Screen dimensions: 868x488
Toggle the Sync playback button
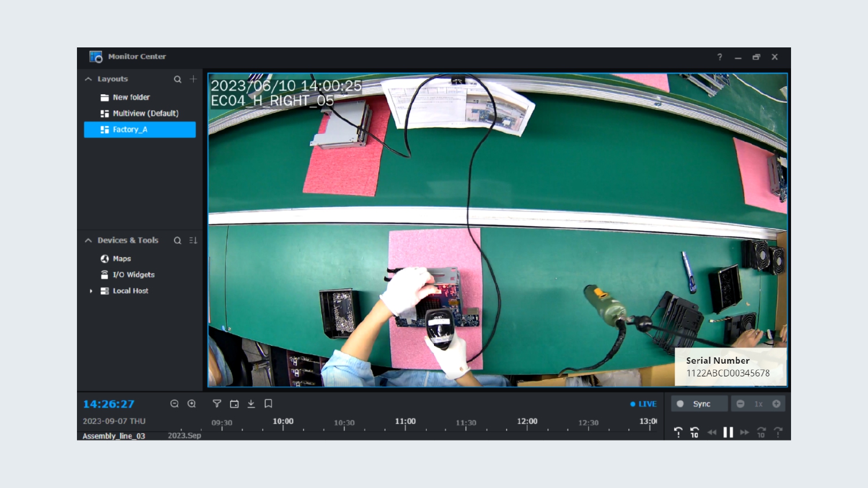700,404
